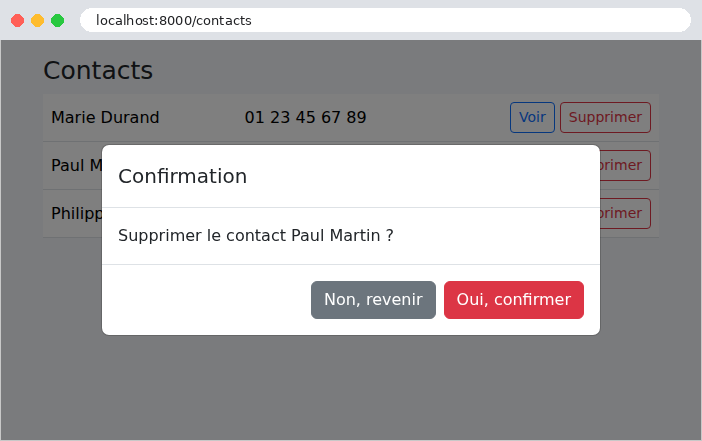Click the partly hidden Philipp name
Image resolution: width=702 pixels, height=441 pixels.
[x=77, y=214]
